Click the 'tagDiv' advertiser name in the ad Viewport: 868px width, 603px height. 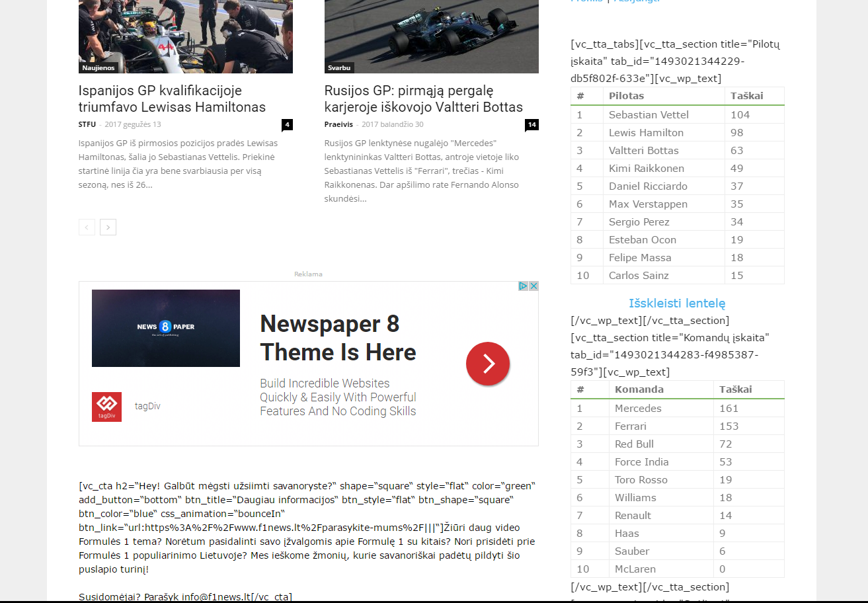[x=147, y=406]
